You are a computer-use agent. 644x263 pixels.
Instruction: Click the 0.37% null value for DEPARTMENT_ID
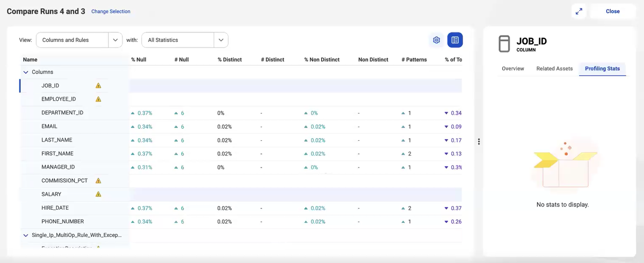(x=145, y=113)
